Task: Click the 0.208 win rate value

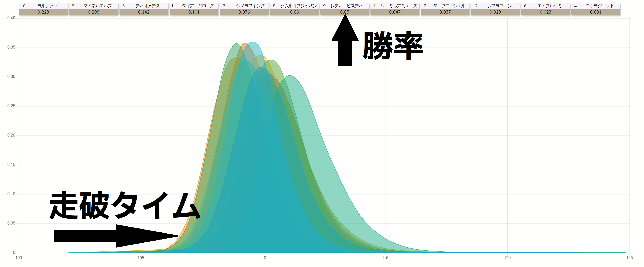Action: (x=93, y=12)
